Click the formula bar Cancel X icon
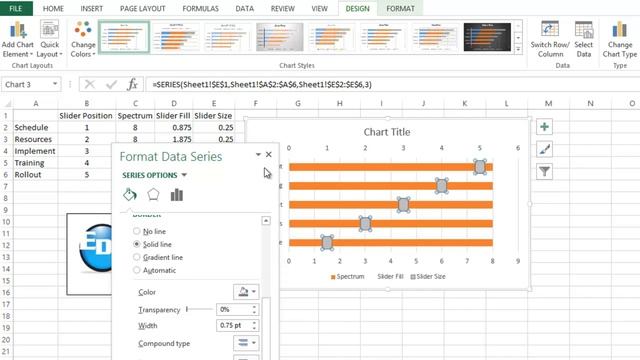The height and width of the screenshot is (360, 640). coord(90,84)
